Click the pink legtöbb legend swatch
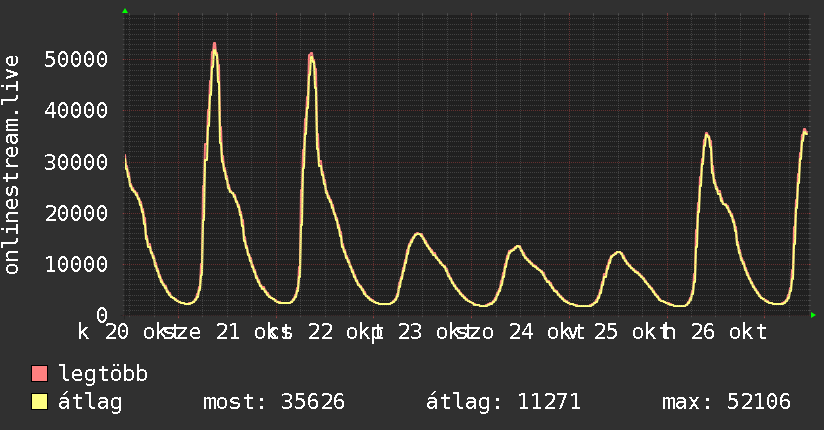The height and width of the screenshot is (430, 824). [x=39, y=374]
